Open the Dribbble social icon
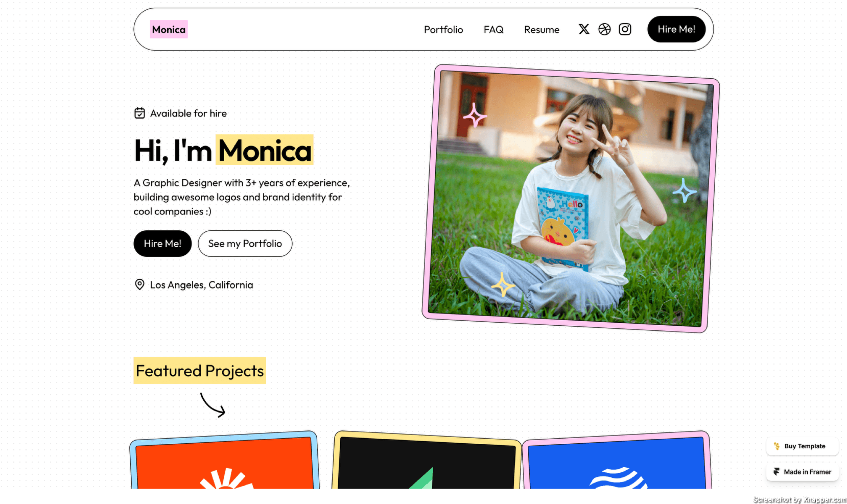Image resolution: width=847 pixels, height=504 pixels. [604, 29]
